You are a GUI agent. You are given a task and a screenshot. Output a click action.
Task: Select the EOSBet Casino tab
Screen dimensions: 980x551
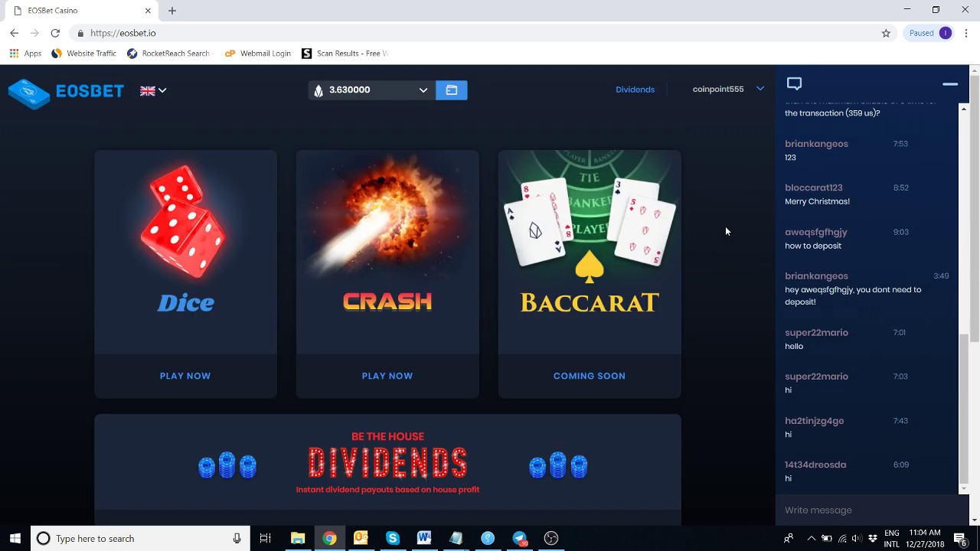(x=80, y=11)
